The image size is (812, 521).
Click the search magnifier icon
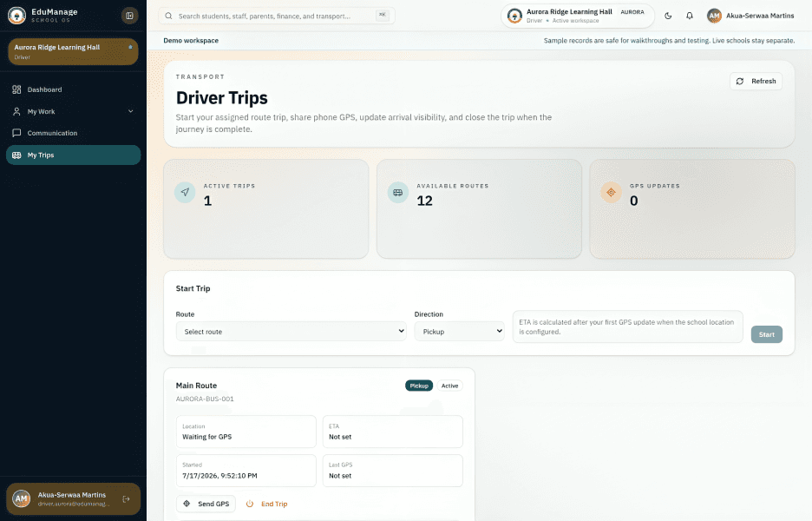point(168,16)
